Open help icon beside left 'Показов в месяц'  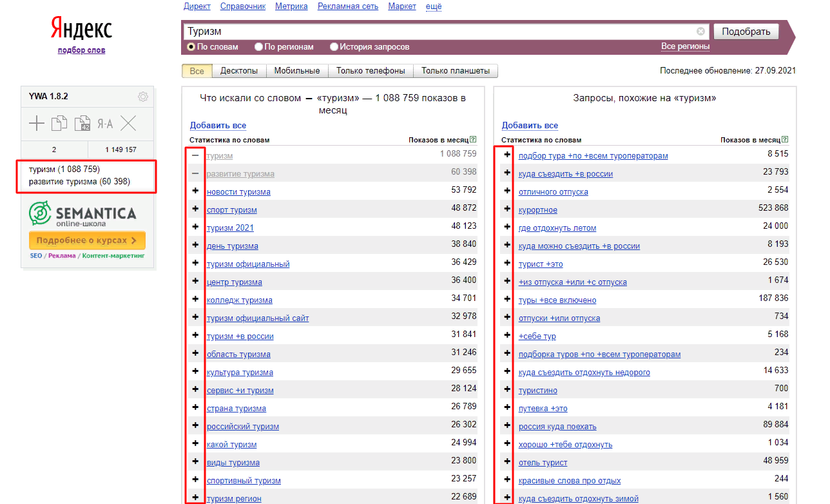click(473, 139)
